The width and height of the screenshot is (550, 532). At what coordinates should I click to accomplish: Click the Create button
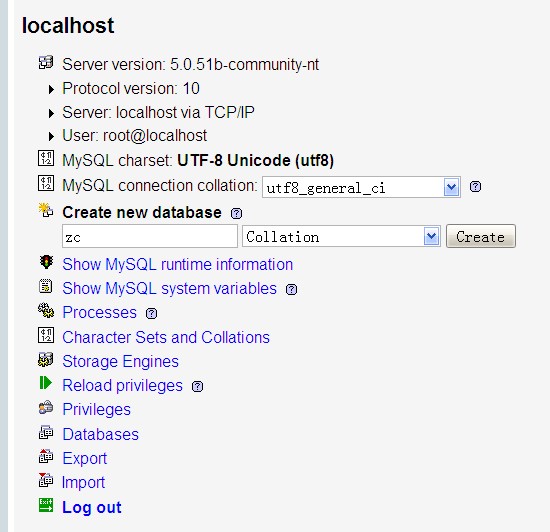[481, 236]
